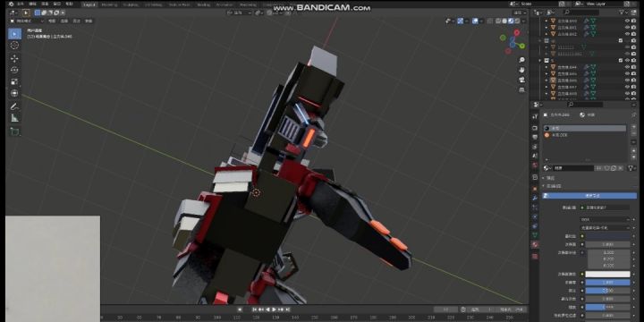Screen dimensions: 644x322
Task: Toggle eye icon on 111111.001 row
Action: tap(627, 54)
